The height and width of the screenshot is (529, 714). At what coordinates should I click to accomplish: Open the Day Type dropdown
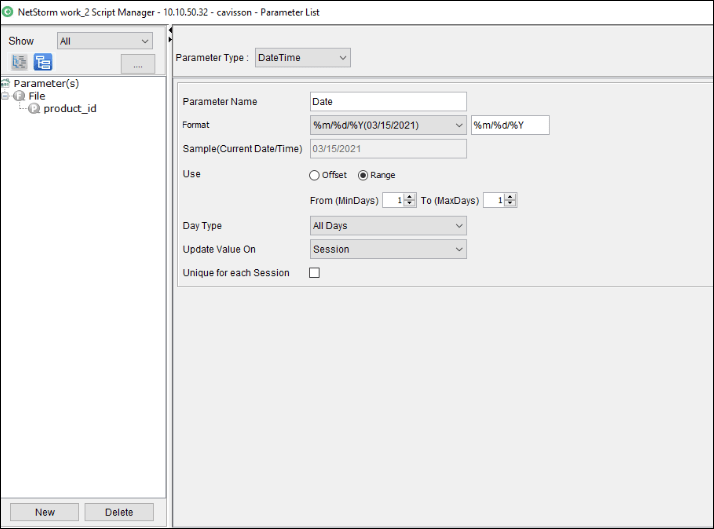(x=388, y=226)
